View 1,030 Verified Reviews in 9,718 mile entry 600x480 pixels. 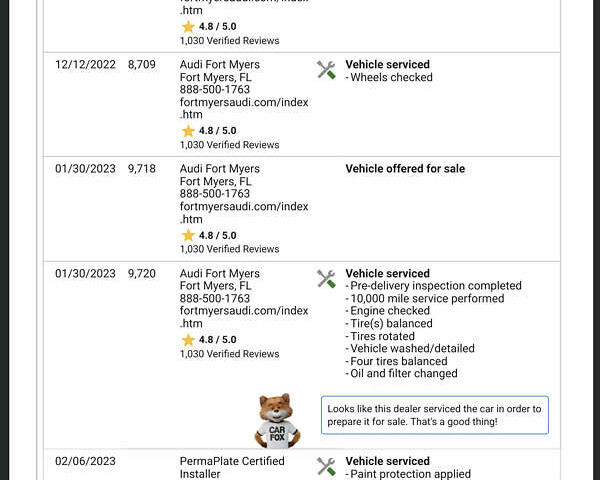[229, 249]
